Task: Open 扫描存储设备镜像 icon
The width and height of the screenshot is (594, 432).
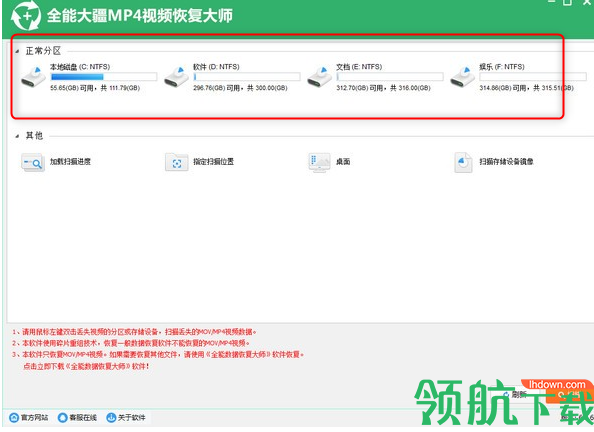Action: pos(463,163)
